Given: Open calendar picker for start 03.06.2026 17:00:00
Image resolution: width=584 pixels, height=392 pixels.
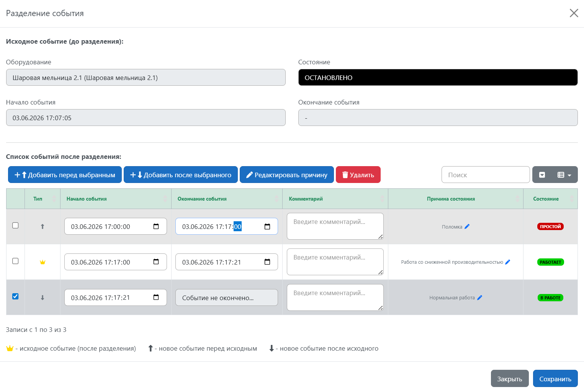Looking at the screenshot, I should coord(156,227).
